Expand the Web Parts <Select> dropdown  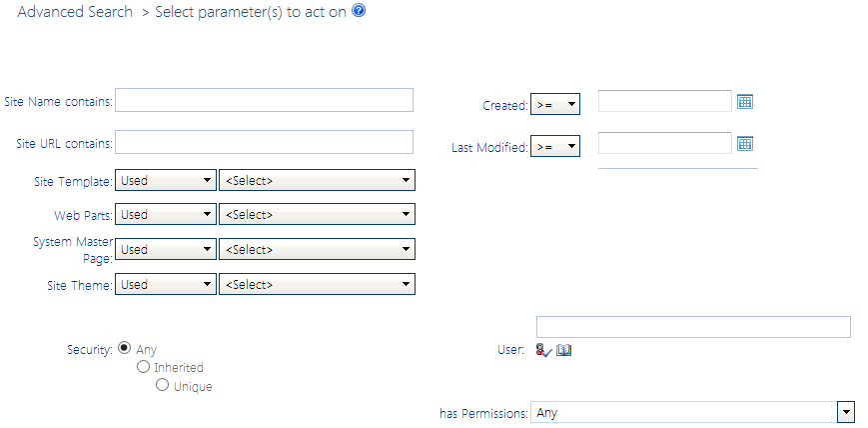317,214
